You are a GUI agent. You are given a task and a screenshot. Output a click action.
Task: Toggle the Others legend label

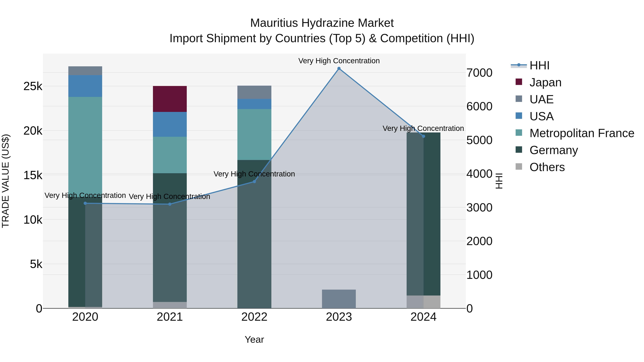tap(547, 167)
